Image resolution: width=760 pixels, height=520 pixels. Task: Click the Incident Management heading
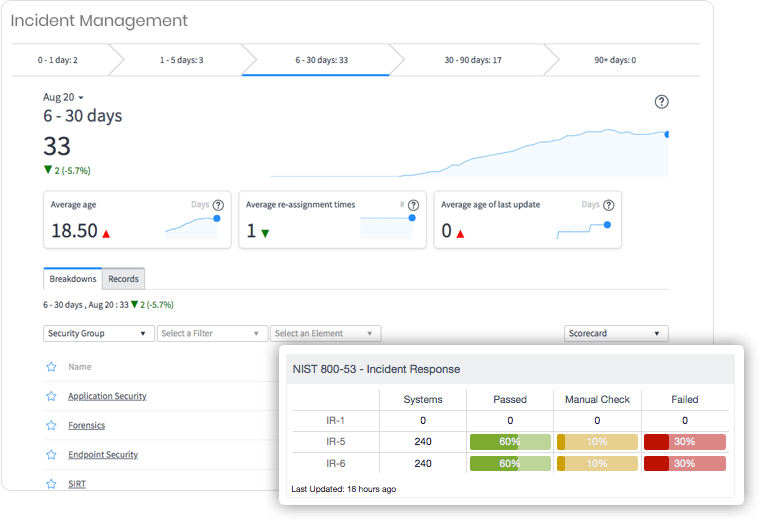(99, 21)
